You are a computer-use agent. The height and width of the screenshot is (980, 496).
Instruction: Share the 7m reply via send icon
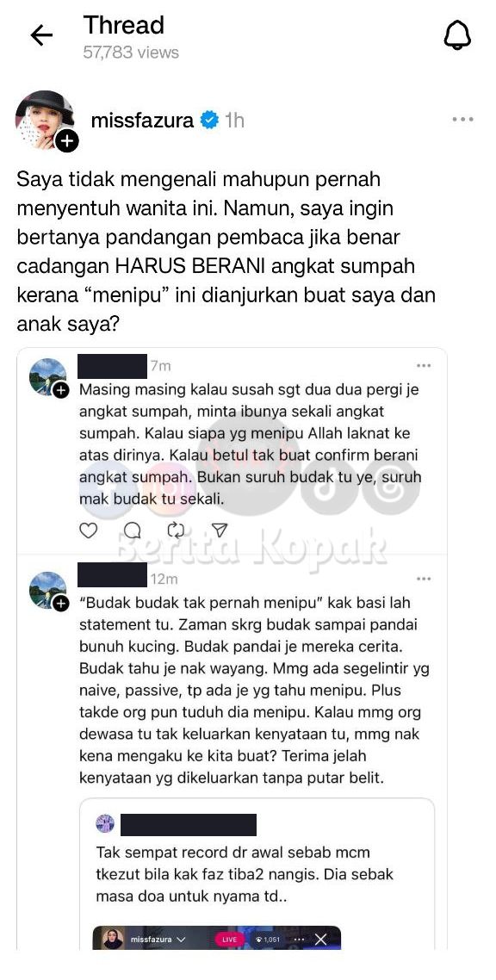tap(220, 530)
